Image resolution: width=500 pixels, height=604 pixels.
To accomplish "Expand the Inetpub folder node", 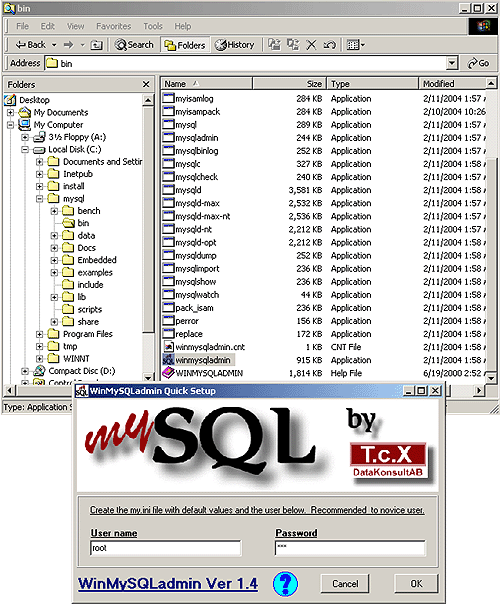I will [x=40, y=174].
